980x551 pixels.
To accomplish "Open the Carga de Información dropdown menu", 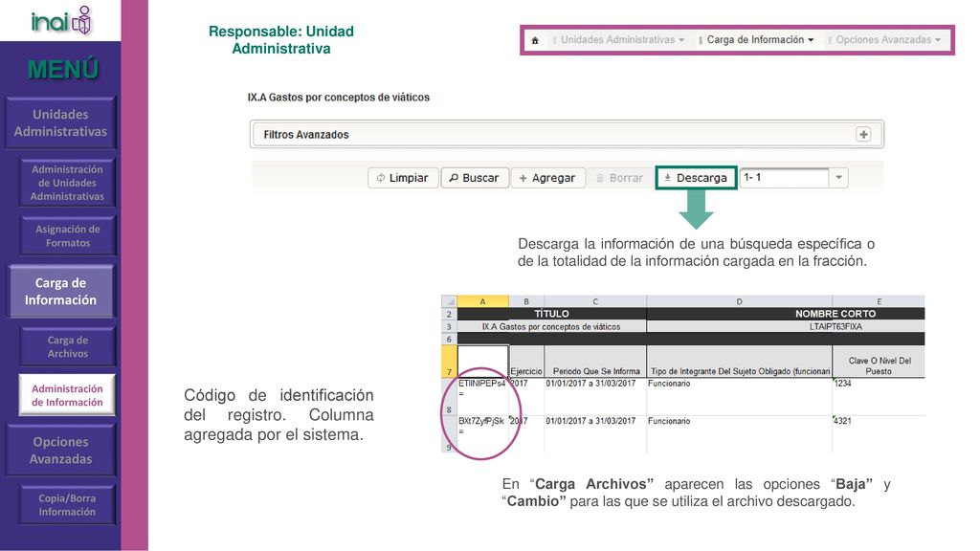I will point(757,40).
